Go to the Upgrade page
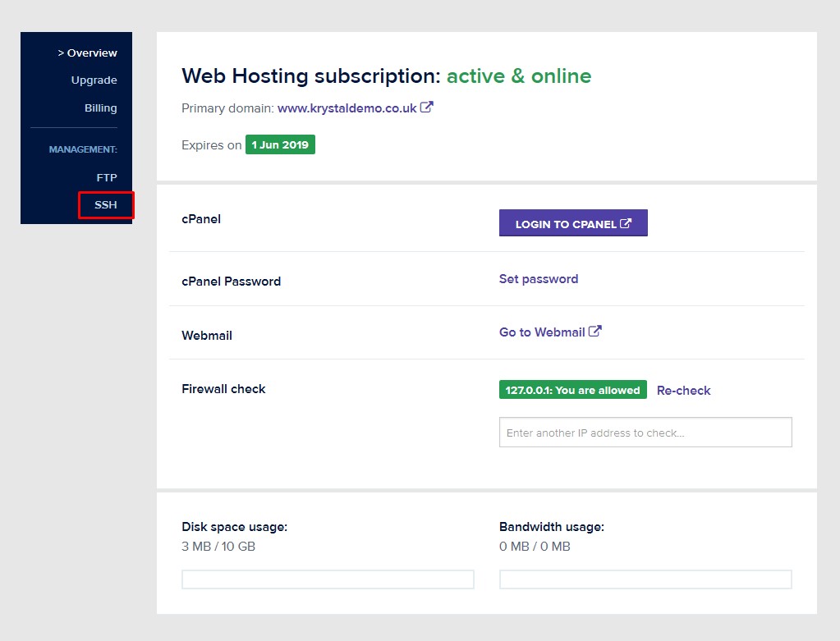Viewport: 840px width, 641px height. pyautogui.click(x=94, y=80)
